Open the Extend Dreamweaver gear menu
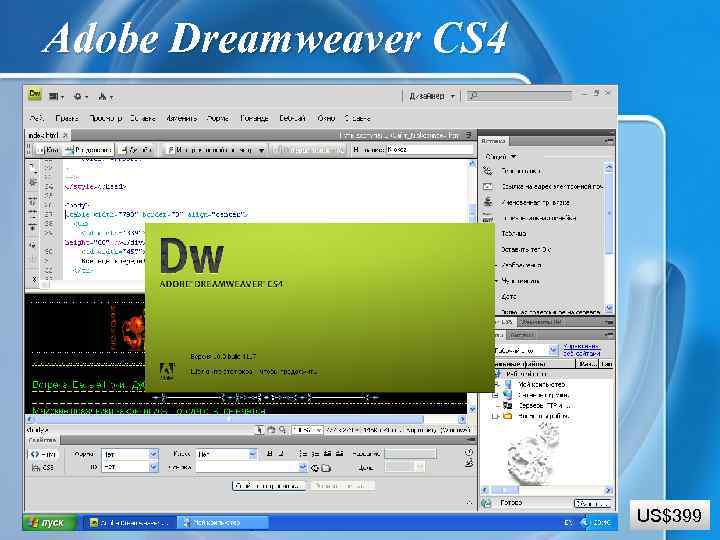 (80, 96)
